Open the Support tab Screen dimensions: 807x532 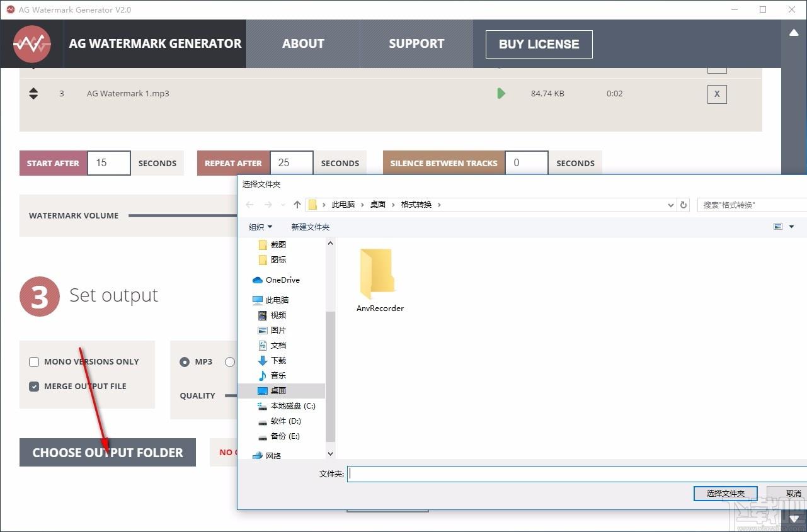point(416,43)
